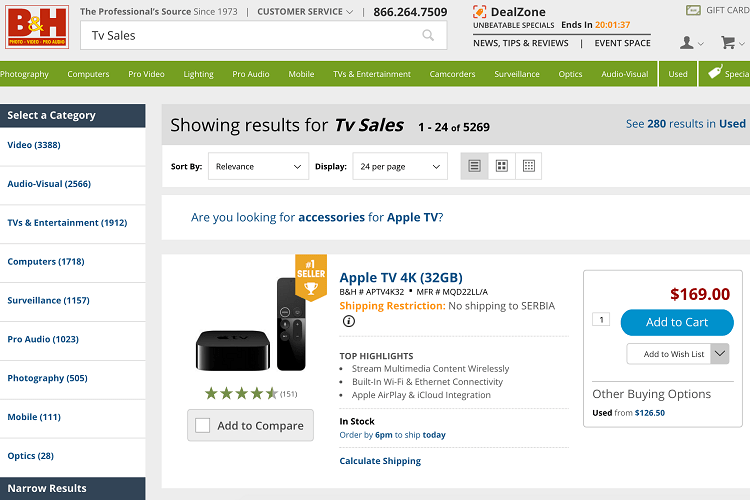Switch to grid view display
750x500 pixels.
coord(502,166)
